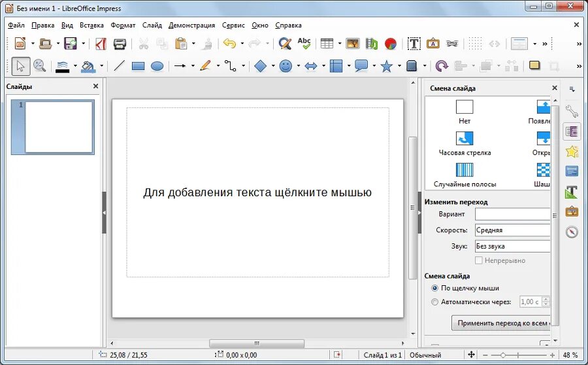588x365 pixels.
Task: Click the Paste clipboard icon
Action: click(x=181, y=44)
